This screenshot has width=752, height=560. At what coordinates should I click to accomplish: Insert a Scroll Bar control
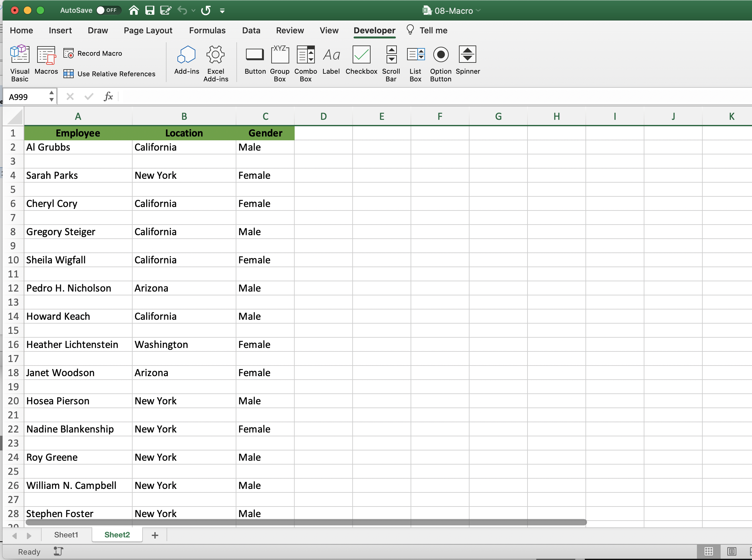(x=391, y=63)
